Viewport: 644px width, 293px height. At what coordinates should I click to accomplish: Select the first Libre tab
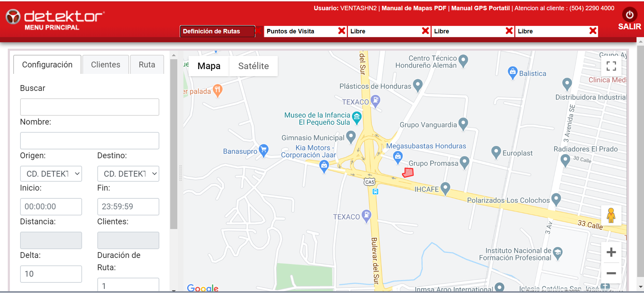click(x=384, y=31)
